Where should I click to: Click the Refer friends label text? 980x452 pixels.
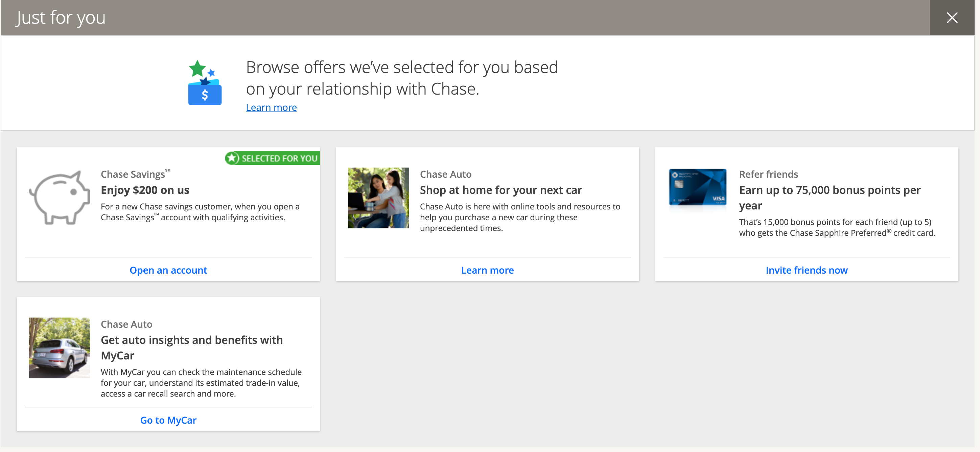pyautogui.click(x=768, y=174)
